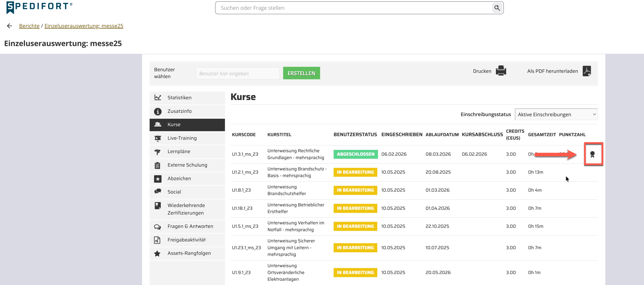
Task: Click the Einzeluserauswertung: messe25 breadcrumb link
Action: [84, 26]
